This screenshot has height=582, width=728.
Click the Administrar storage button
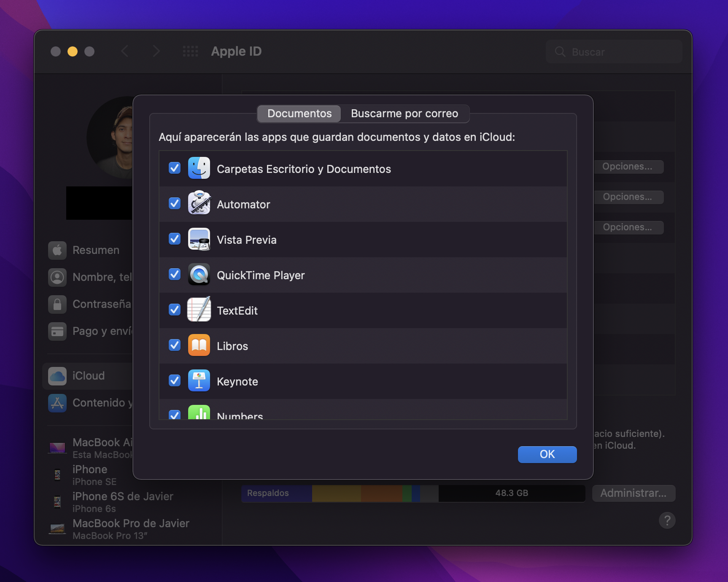[633, 493]
